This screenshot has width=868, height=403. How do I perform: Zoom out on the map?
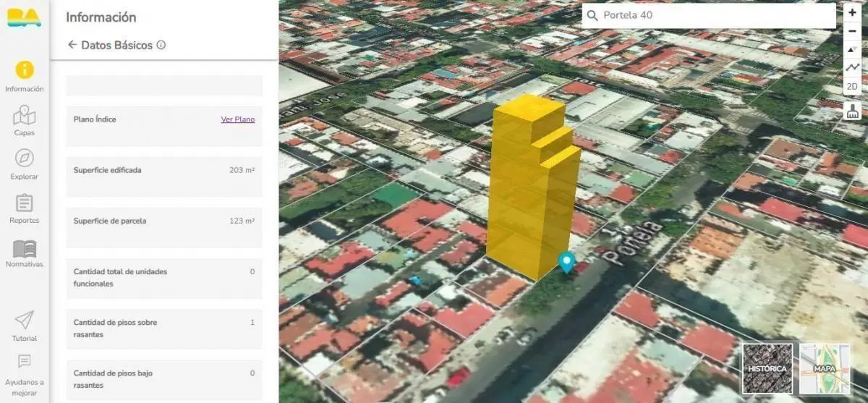click(853, 30)
